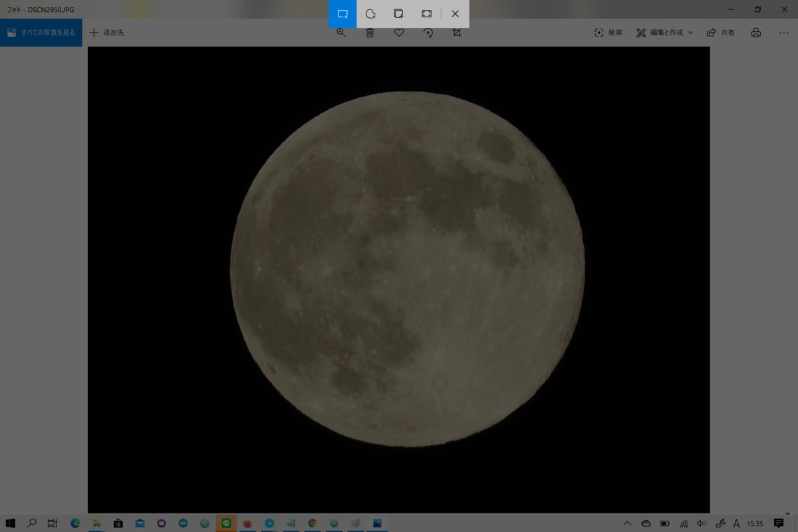Open 検索 search in Photos
798x532 pixels.
[608, 32]
